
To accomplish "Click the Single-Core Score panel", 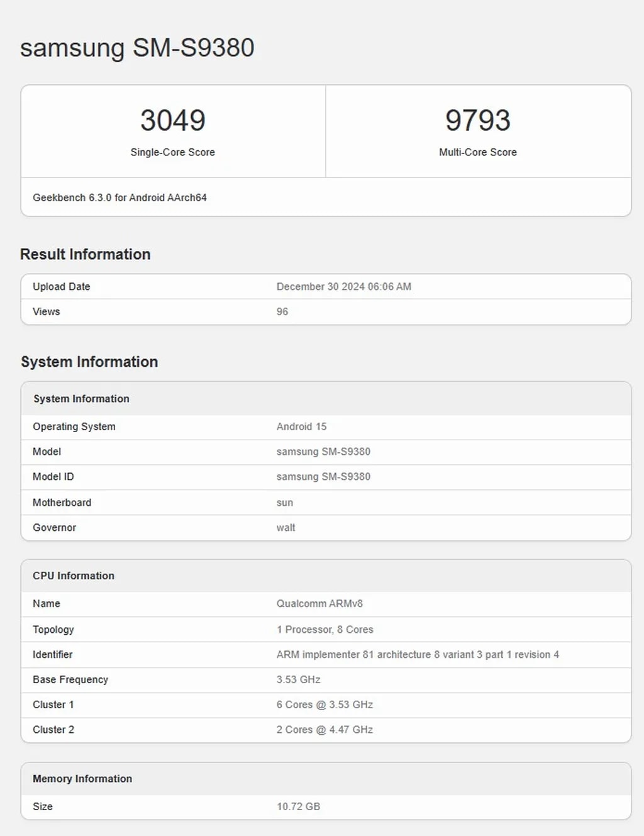I will pyautogui.click(x=173, y=132).
